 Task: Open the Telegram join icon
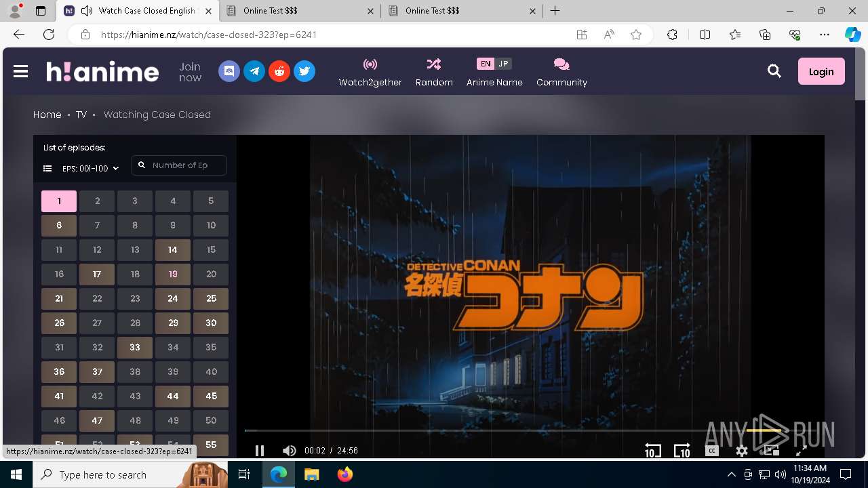254,71
